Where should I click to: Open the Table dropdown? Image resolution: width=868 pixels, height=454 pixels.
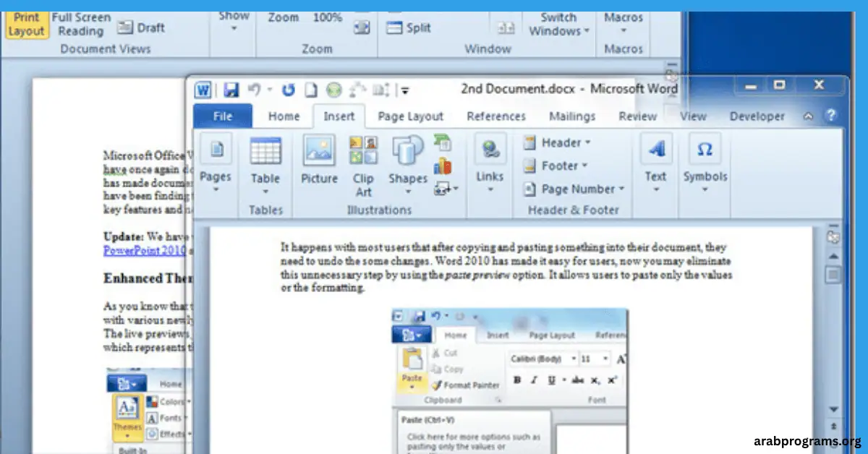tap(265, 192)
